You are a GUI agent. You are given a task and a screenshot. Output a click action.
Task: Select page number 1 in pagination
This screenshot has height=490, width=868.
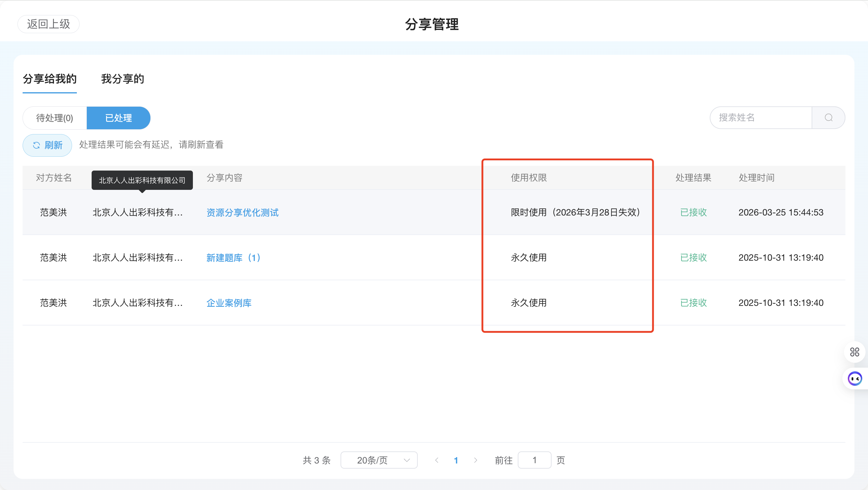(x=456, y=460)
